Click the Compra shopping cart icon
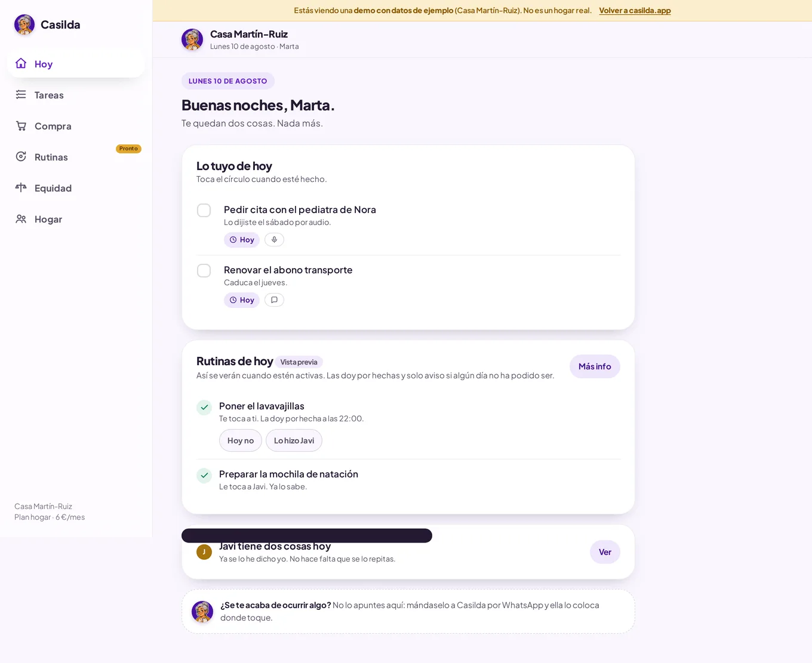 (21, 125)
